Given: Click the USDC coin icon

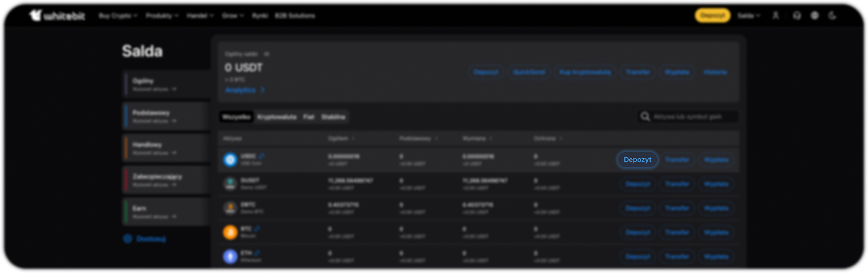Looking at the screenshot, I should point(231,160).
